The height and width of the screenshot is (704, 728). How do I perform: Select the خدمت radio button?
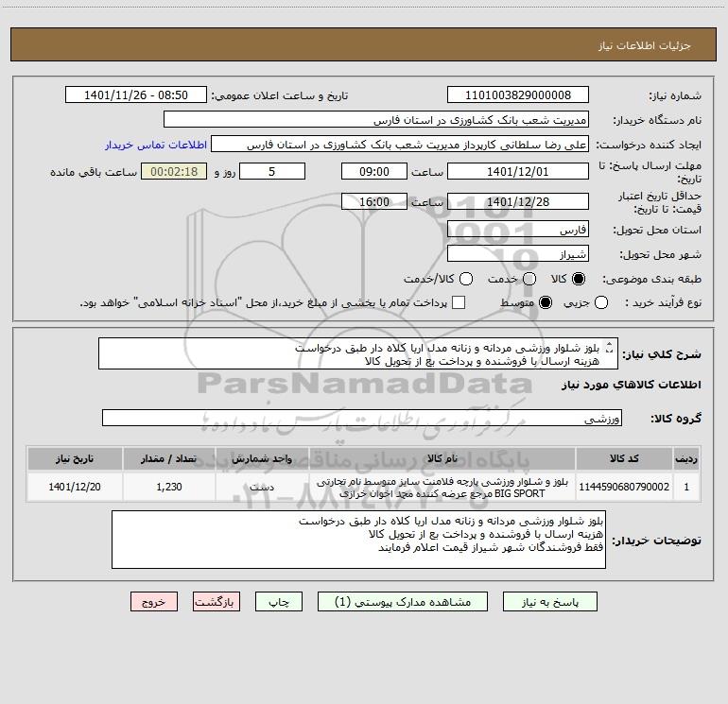point(529,279)
